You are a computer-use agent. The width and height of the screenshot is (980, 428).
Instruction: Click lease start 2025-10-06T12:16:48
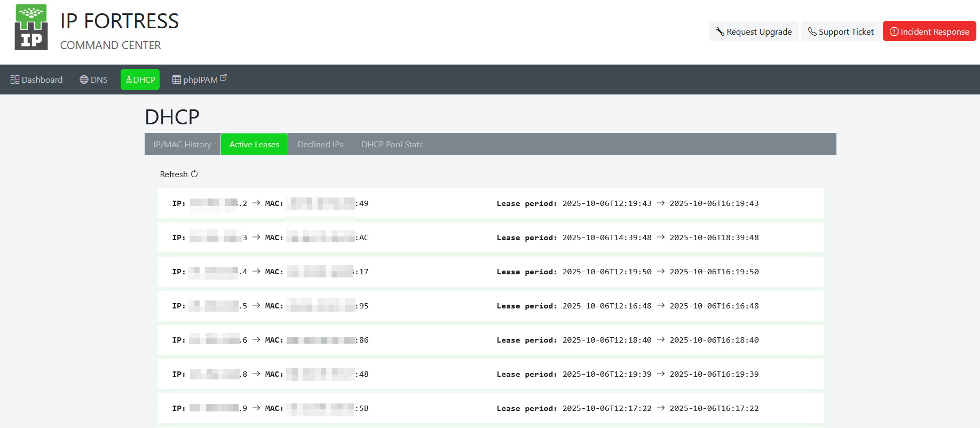607,306
